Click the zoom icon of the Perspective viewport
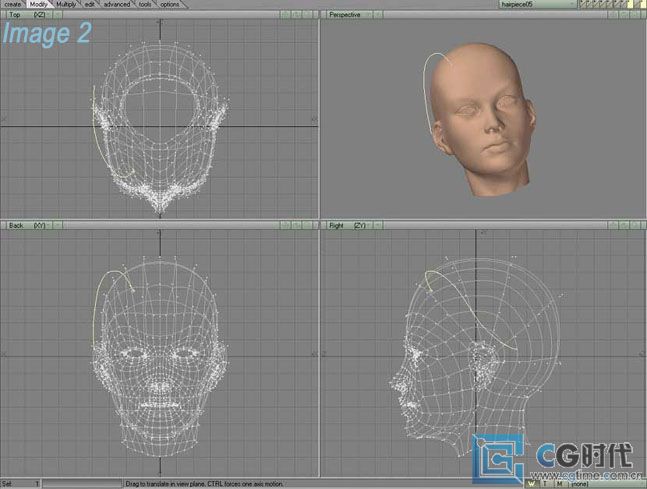Viewport: 647px width, 489px height. (635, 14)
